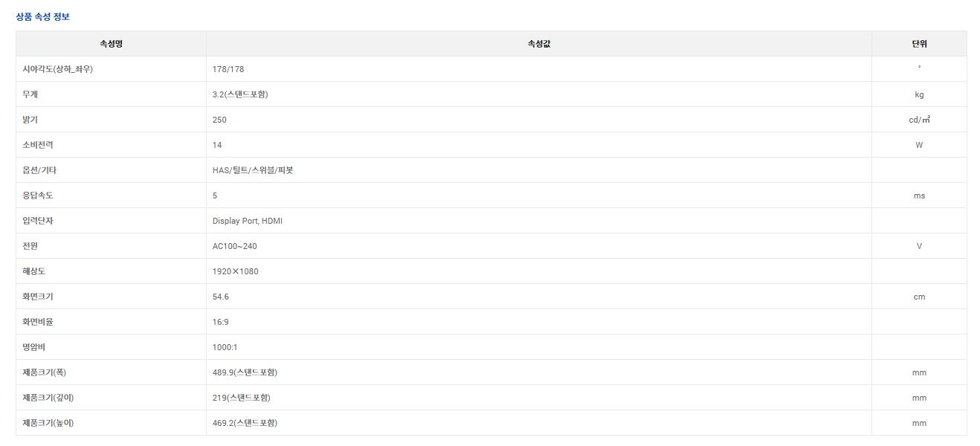Click the 54.6 screen size value
This screenshot has width=980, height=446.
click(221, 297)
